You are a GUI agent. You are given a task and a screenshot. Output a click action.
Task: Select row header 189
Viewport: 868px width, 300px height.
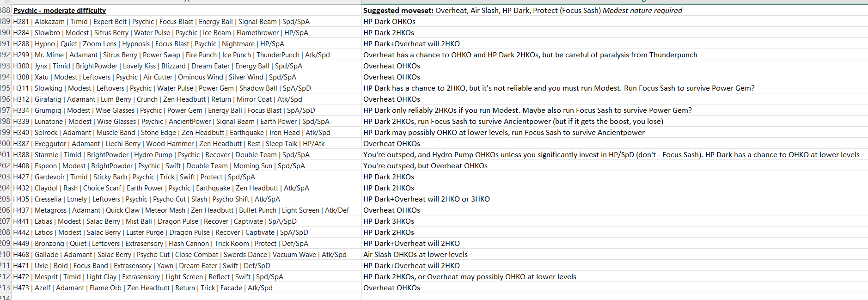click(5, 21)
